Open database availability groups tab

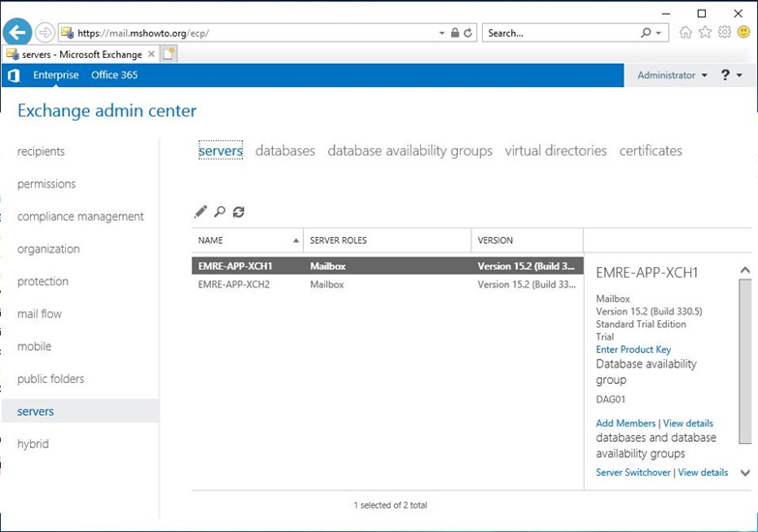[x=409, y=151]
